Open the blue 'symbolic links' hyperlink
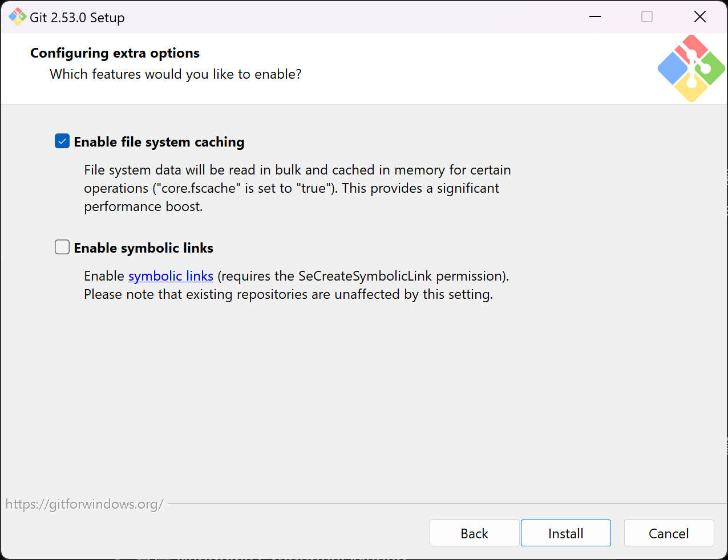The height and width of the screenshot is (560, 728). click(x=171, y=276)
